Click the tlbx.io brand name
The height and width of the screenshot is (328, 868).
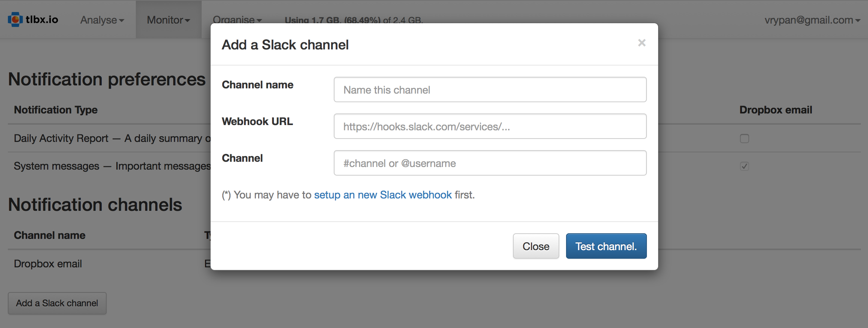[x=42, y=19]
